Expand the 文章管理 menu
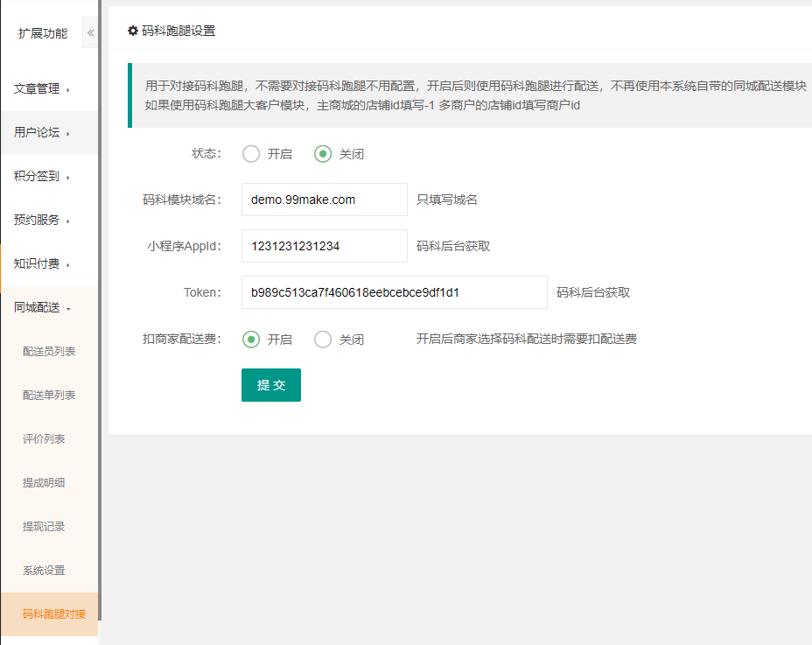The image size is (812, 645). [x=42, y=88]
